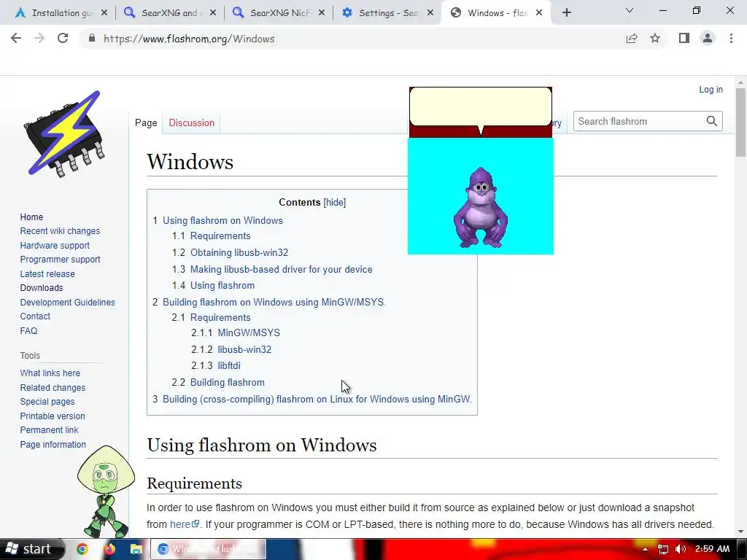Open the browser side panel icon

point(684,39)
